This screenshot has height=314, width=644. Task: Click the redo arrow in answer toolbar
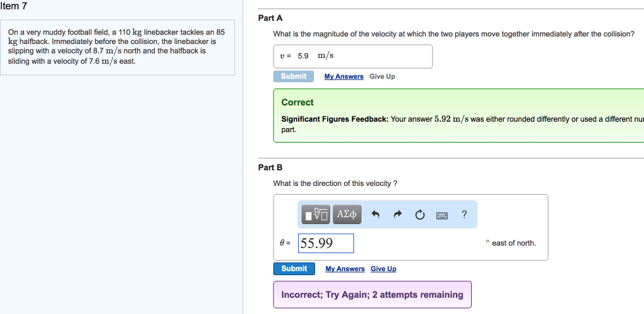(397, 214)
